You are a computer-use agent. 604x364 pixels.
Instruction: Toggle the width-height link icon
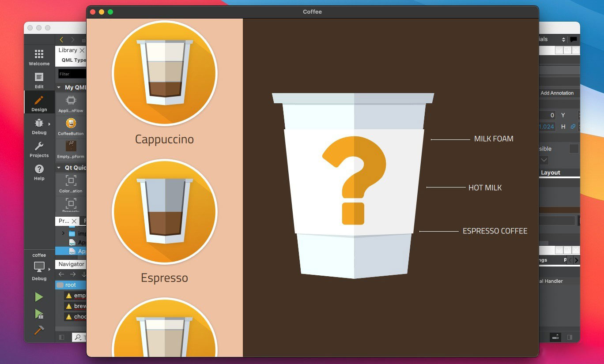point(573,127)
